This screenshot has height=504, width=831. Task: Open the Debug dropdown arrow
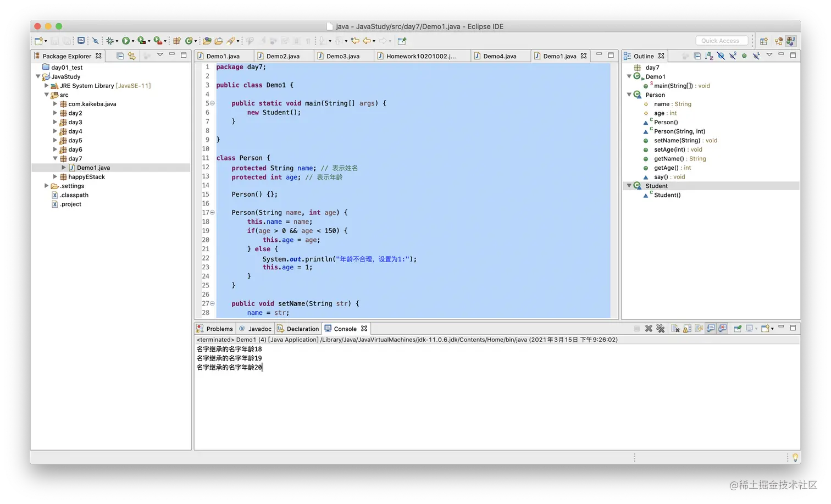click(x=117, y=41)
